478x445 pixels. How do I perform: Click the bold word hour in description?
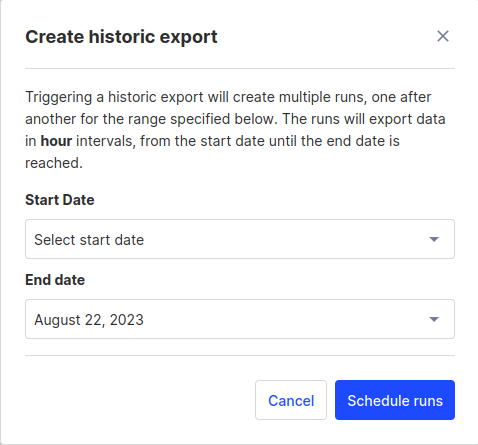(x=56, y=141)
